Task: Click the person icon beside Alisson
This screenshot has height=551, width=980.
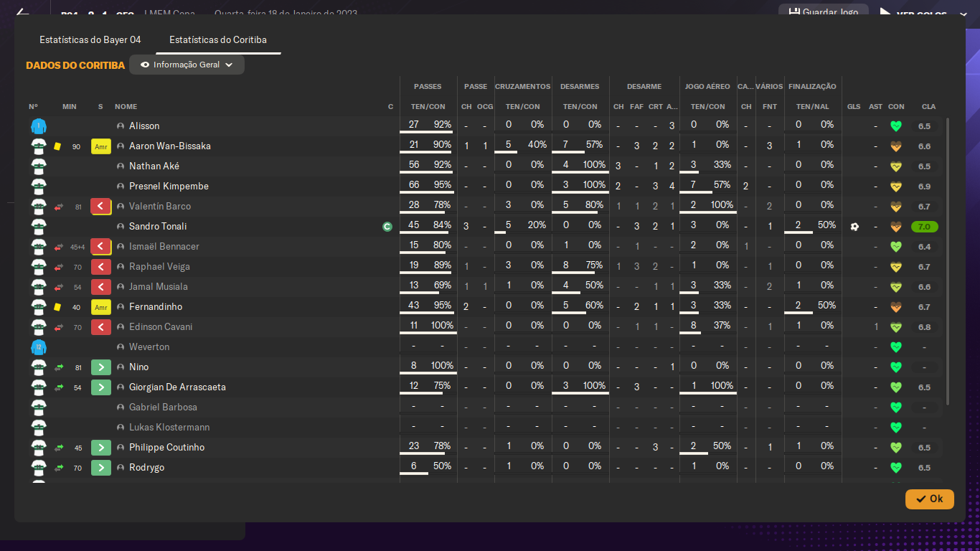Action: 121,126
